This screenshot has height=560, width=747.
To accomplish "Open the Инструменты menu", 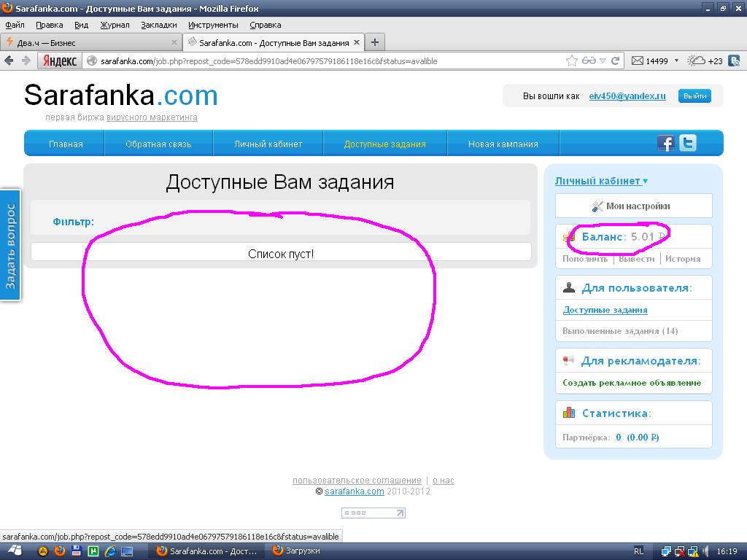I will tap(213, 25).
